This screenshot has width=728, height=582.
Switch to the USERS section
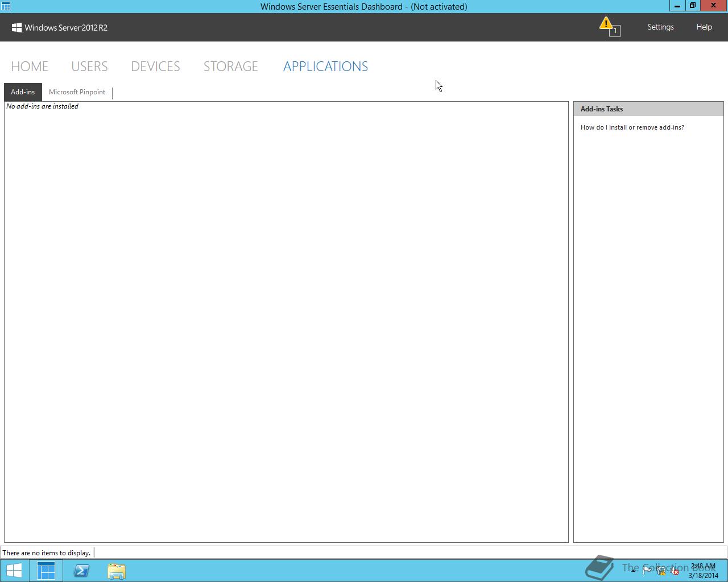[x=89, y=66]
